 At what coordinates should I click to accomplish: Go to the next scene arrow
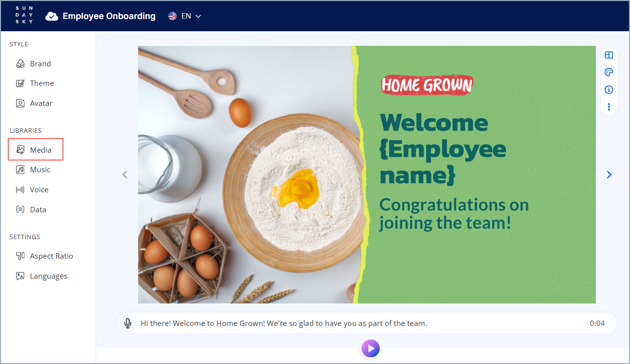click(609, 175)
